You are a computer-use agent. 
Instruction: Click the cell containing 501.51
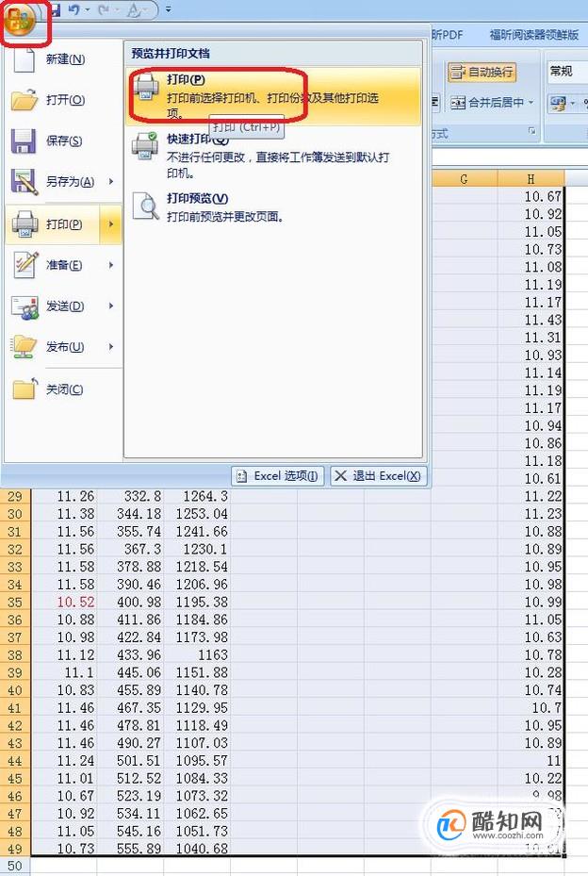click(131, 760)
